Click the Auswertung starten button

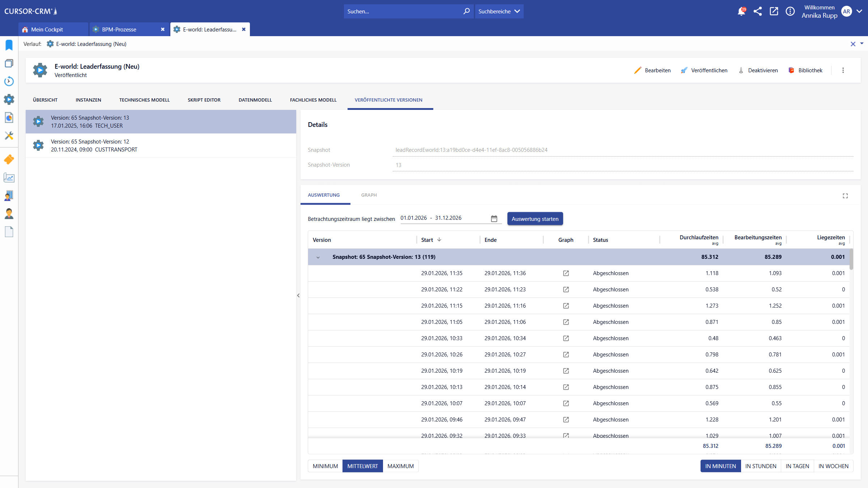(535, 219)
